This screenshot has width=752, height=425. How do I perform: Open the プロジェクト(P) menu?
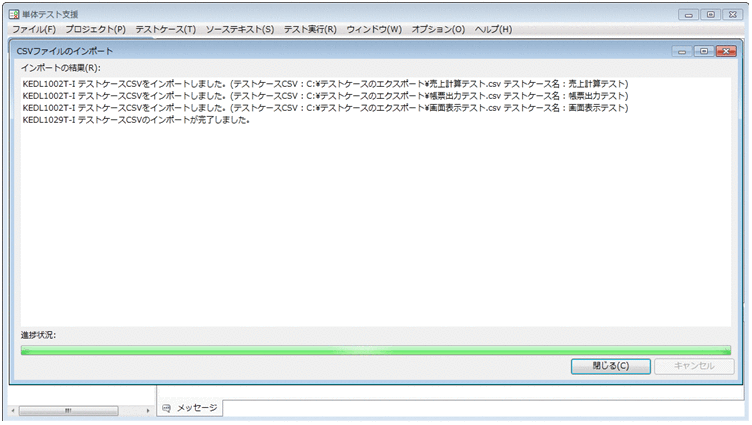click(x=95, y=29)
